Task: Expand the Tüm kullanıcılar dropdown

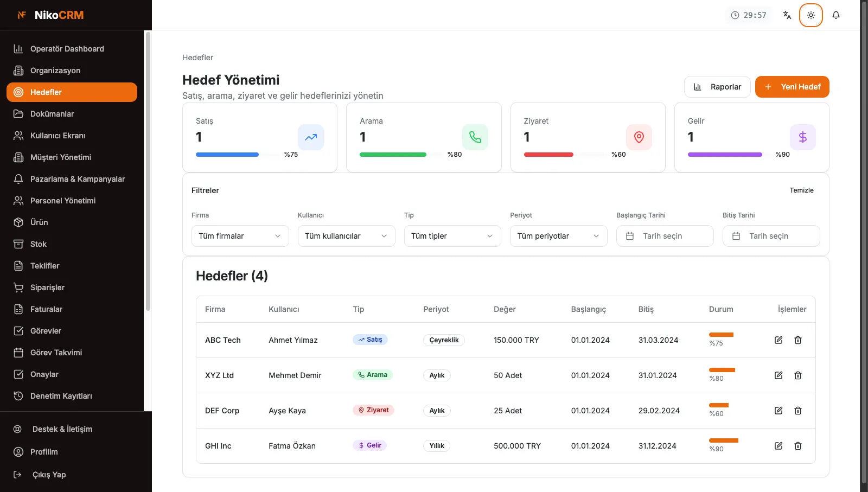Action: point(346,236)
